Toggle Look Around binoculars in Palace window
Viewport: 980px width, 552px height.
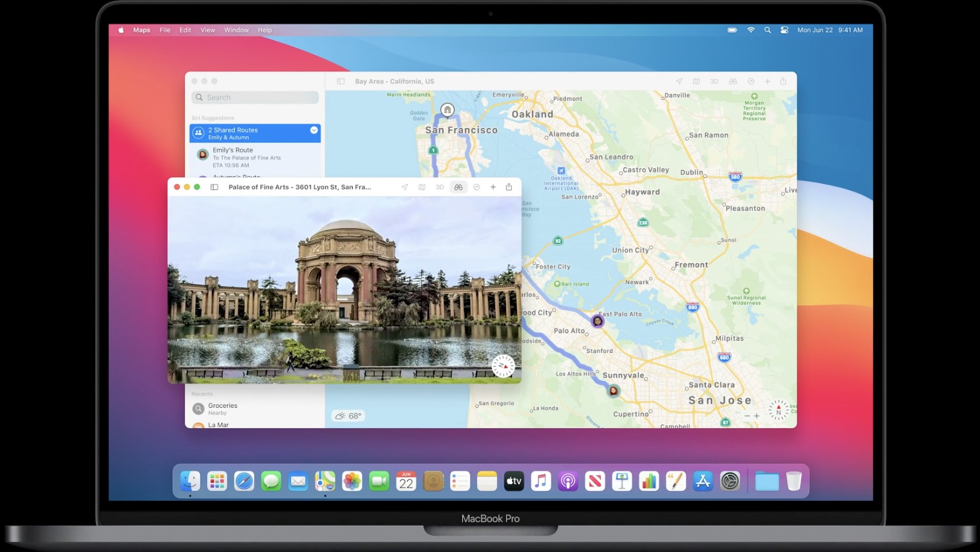[458, 187]
